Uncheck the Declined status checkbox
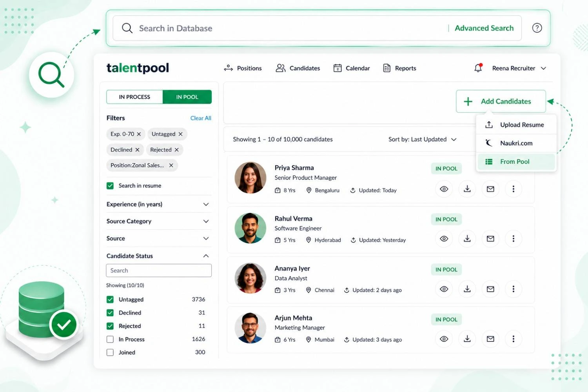Viewport: 588px width, 392px height. tap(110, 313)
